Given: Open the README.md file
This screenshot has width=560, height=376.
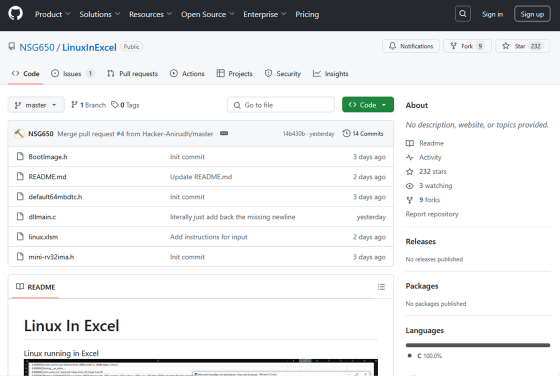Looking at the screenshot, I should [x=48, y=177].
